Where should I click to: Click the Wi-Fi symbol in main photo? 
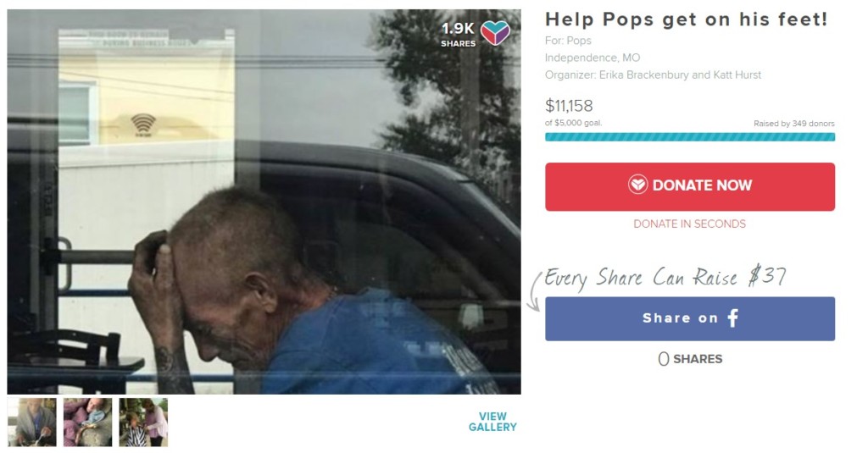(143, 124)
